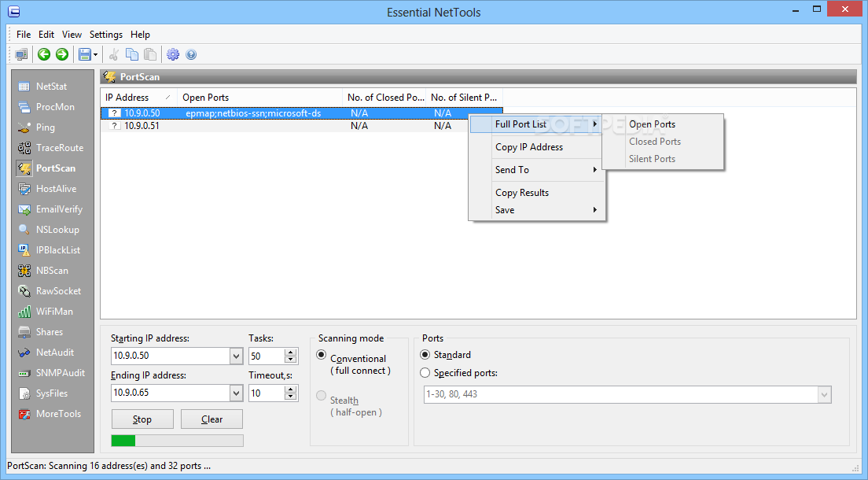Click the Paste toolbar icon
Image resolution: width=868 pixels, height=480 pixels.
point(150,54)
